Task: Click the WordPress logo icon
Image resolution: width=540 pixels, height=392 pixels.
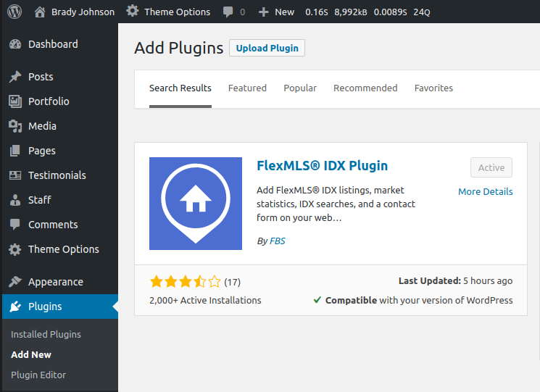Action: coord(14,12)
